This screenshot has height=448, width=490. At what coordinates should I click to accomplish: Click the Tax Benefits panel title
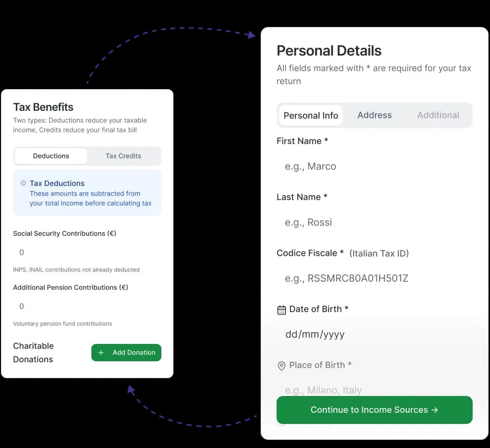[x=43, y=107]
